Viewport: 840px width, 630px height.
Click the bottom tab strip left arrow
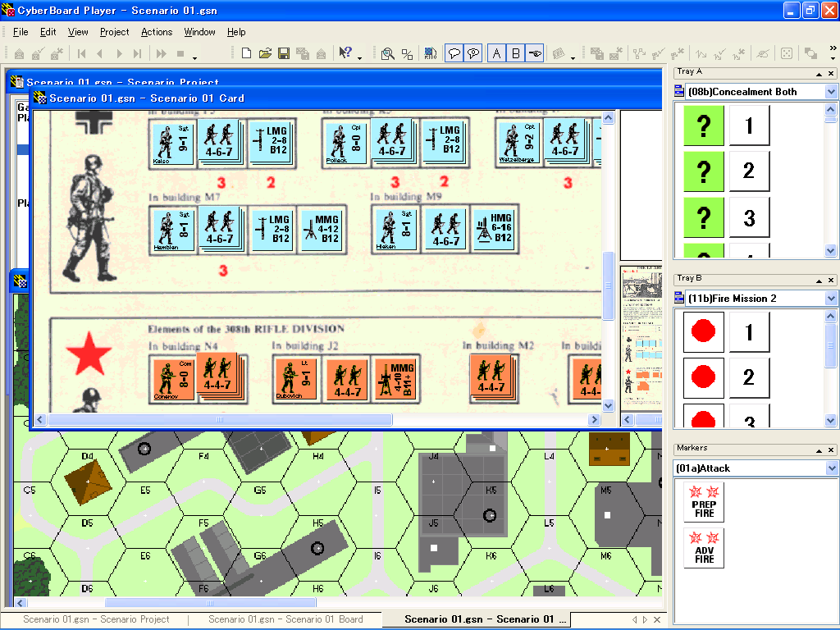(635, 620)
